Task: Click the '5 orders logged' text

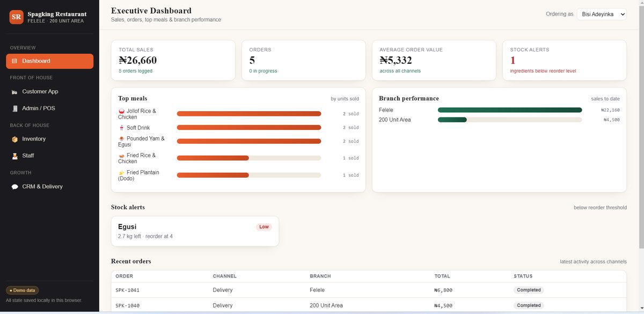Action: click(x=135, y=71)
